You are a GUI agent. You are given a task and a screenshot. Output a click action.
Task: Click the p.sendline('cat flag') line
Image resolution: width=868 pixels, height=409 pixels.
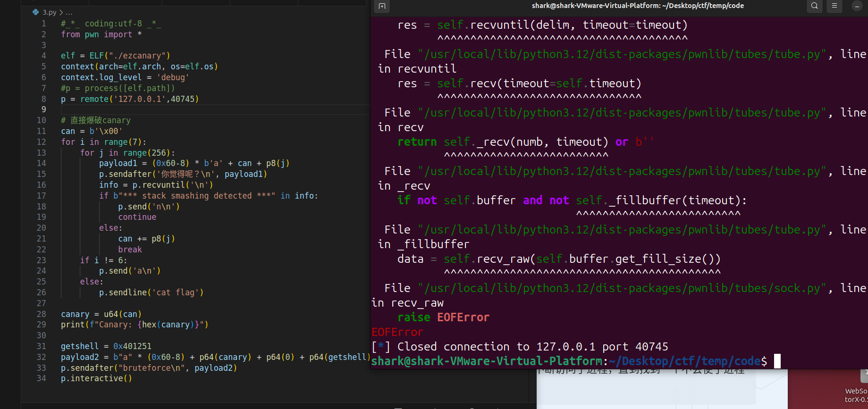coord(151,292)
